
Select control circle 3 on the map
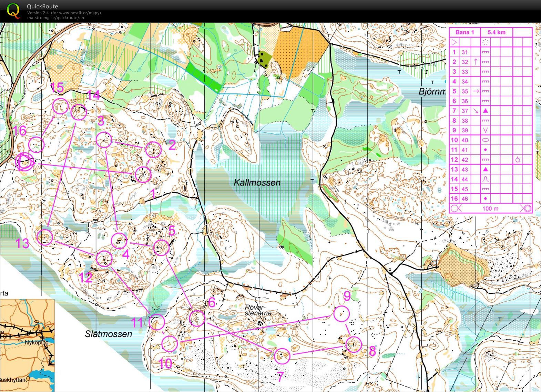click(x=104, y=140)
